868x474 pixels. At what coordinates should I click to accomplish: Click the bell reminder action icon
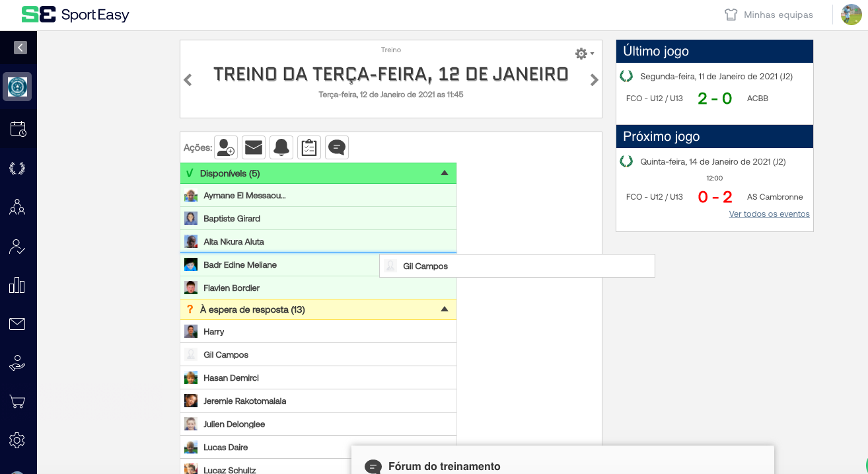[x=281, y=147]
